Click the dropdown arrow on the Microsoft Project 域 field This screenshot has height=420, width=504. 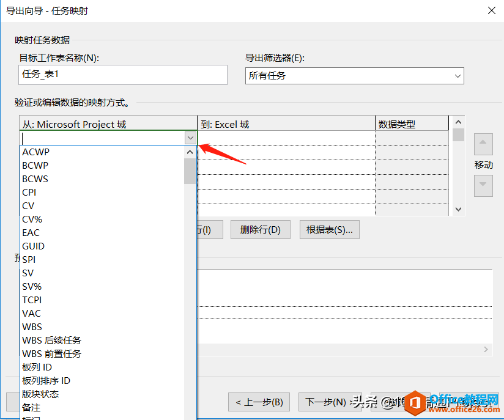point(190,138)
